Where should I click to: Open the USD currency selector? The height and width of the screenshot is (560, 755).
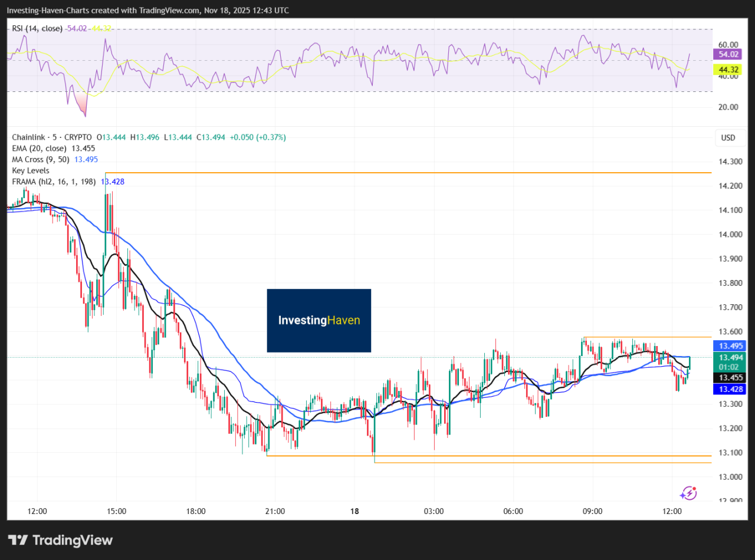(x=728, y=138)
